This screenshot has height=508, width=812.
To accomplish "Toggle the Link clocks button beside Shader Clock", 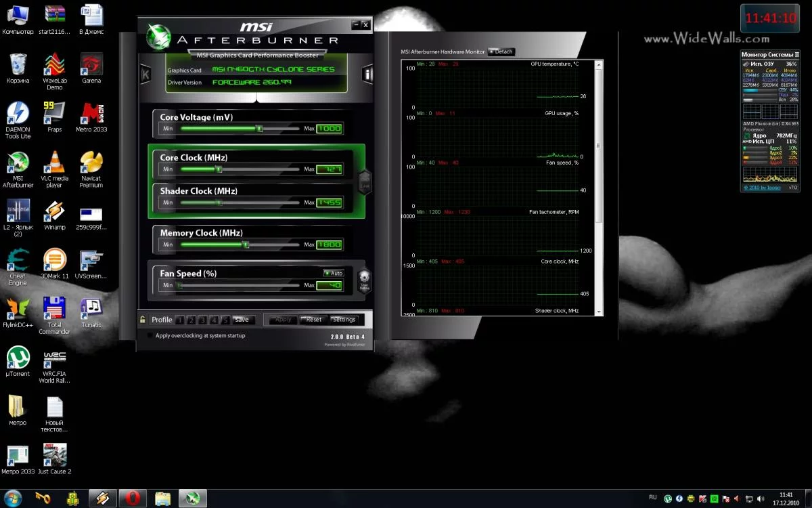I will click(x=365, y=182).
